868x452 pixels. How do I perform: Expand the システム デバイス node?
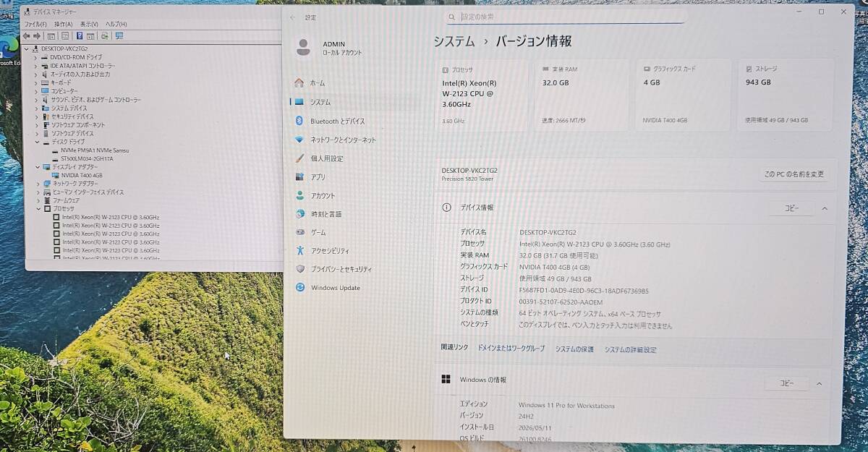tap(36, 108)
